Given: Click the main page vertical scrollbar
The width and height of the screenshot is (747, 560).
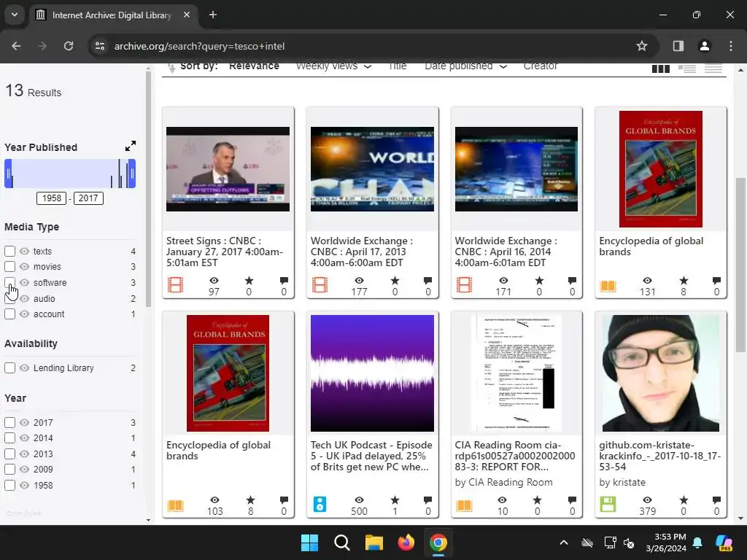Looking at the screenshot, I should [740, 265].
